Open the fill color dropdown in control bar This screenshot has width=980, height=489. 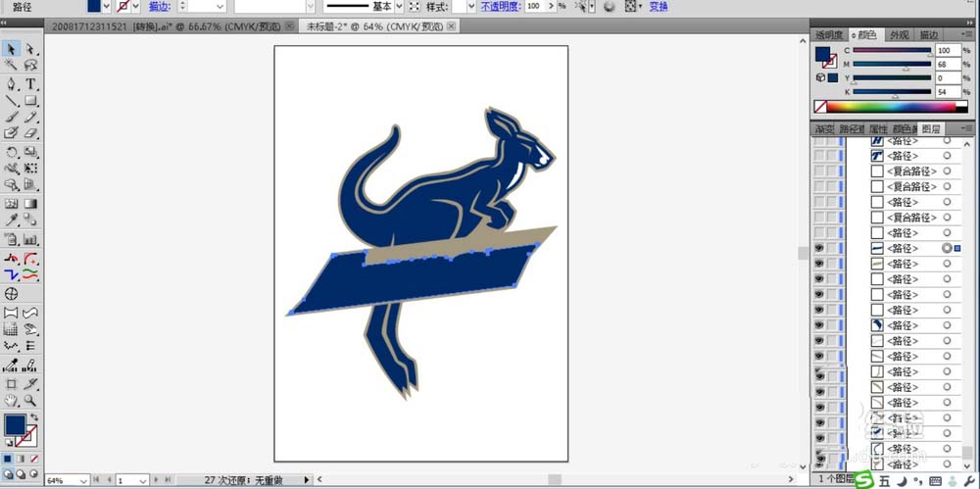(106, 6)
